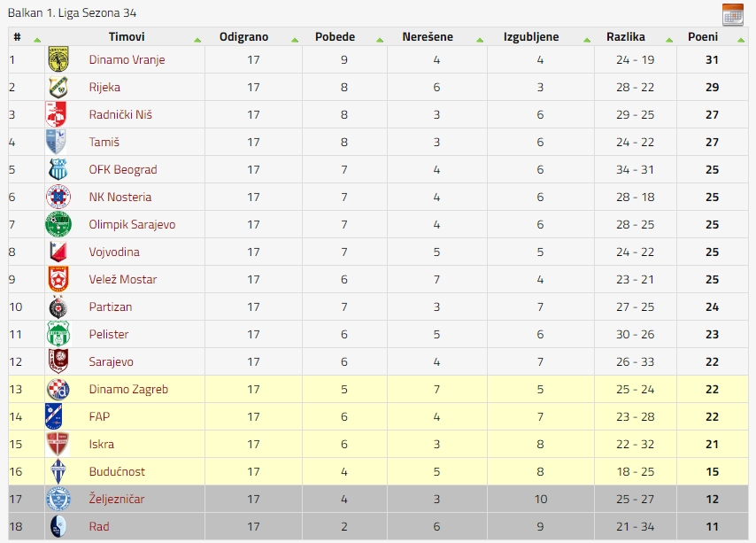Screen dimensions: 756x543
Task: Sort by Razlika using its arrow
Action: pyautogui.click(x=669, y=40)
